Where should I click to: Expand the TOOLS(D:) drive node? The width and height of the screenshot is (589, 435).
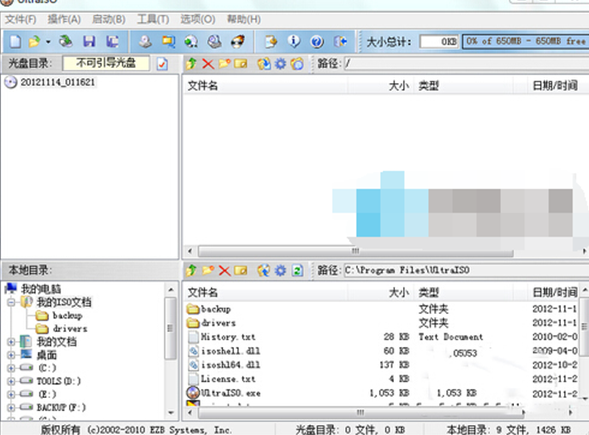point(11,381)
